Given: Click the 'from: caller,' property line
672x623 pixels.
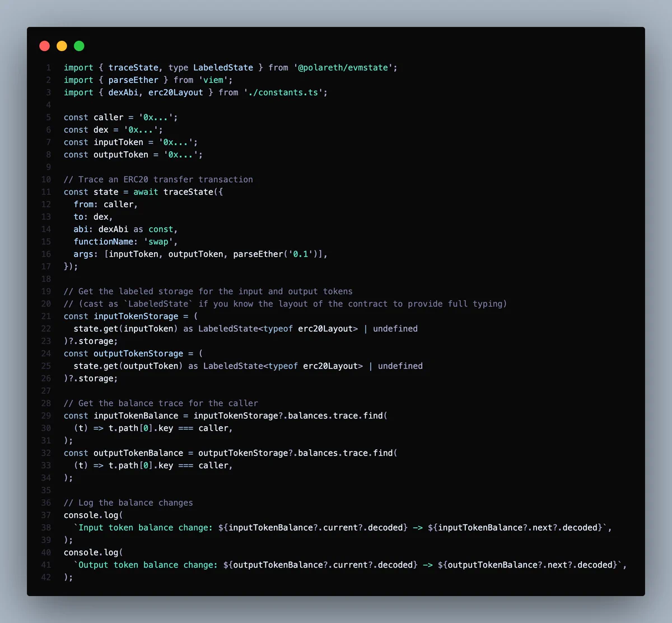Looking at the screenshot, I should pos(106,204).
